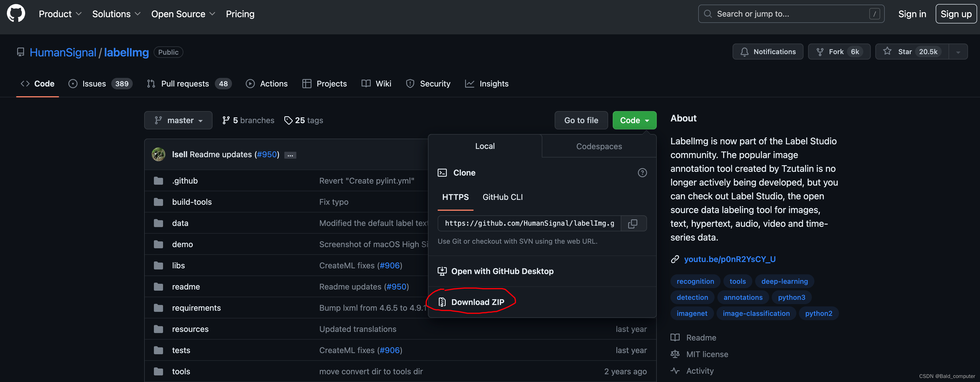Click the GitHub logo icon
This screenshot has width=980, height=382.
tap(16, 14)
